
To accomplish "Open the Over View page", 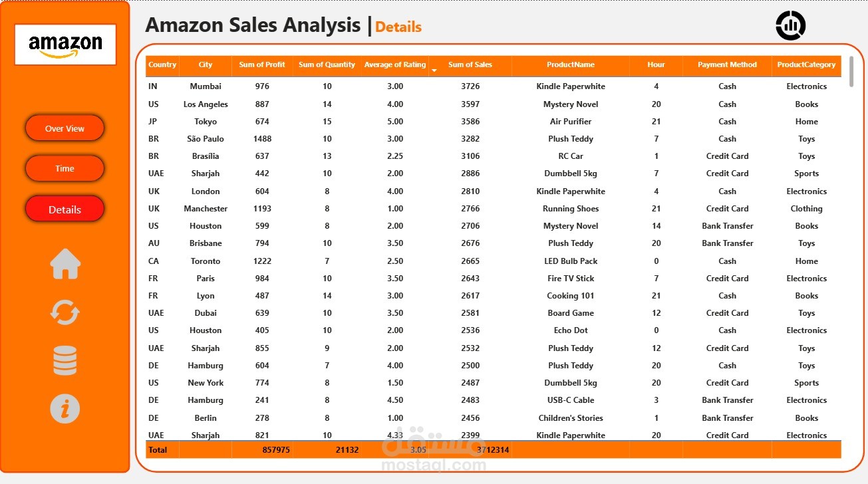I will click(x=65, y=128).
